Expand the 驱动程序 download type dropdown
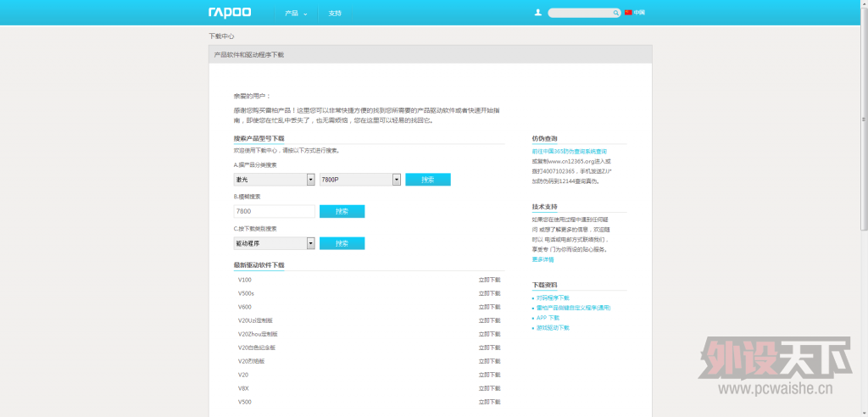 [275, 243]
